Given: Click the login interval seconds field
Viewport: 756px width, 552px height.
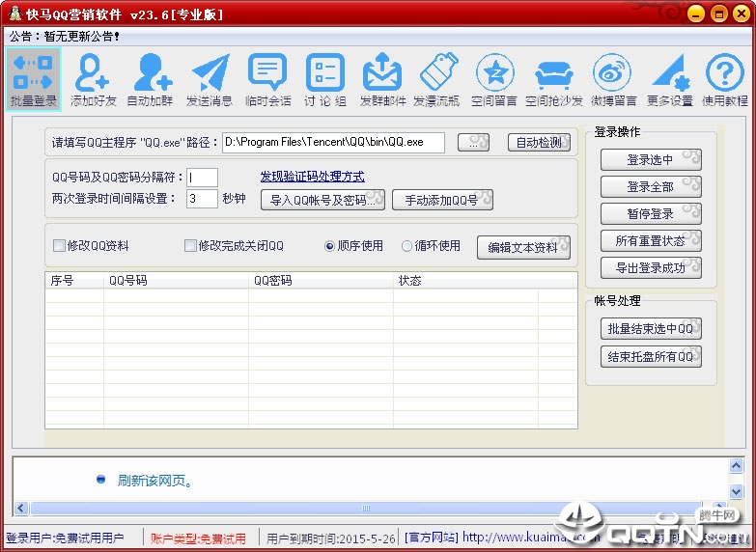Looking at the screenshot, I should tap(202, 199).
